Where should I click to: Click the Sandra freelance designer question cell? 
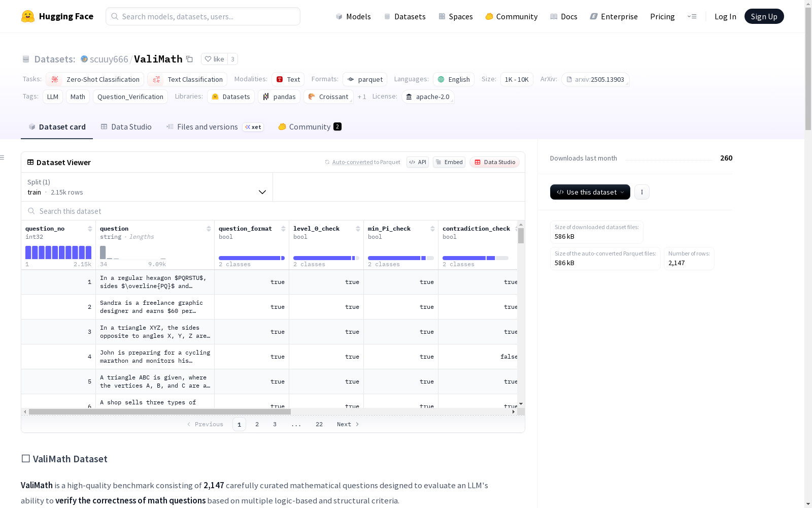tap(155, 307)
